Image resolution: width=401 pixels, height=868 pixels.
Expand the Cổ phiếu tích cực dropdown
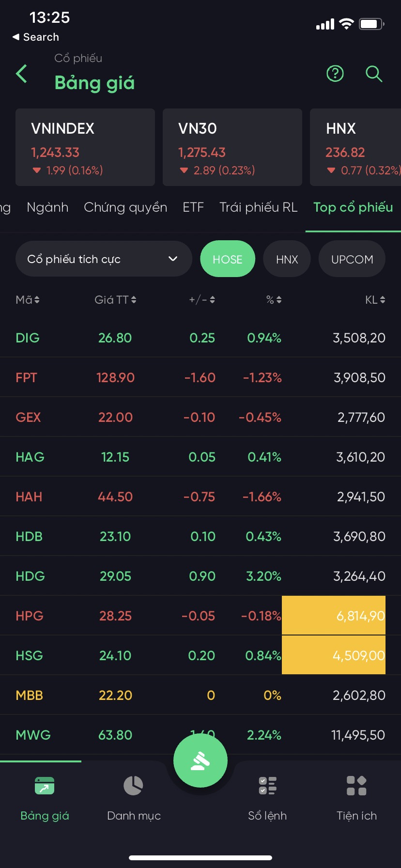coord(104,259)
